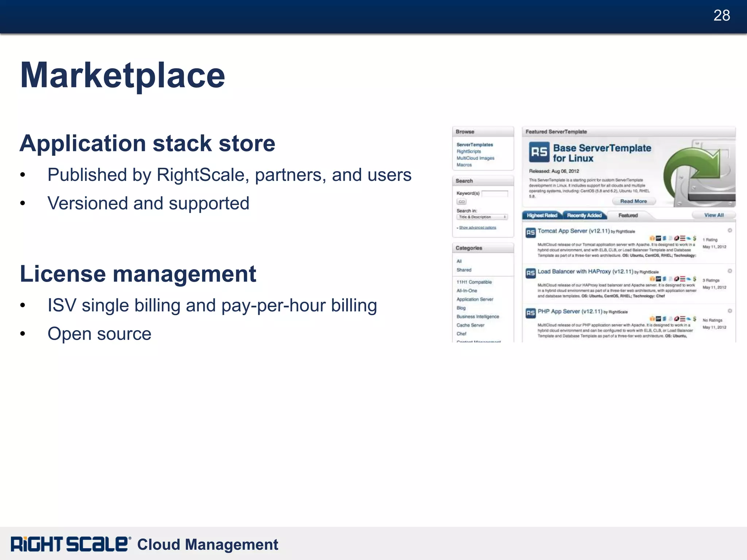Screen dimensions: 747x560
Task: Click the large RS logo in the featured banner
Action: click(x=539, y=152)
